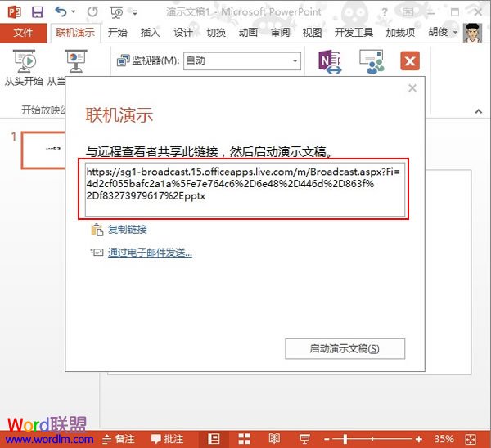Click the redo/repeat icon

pos(92,12)
